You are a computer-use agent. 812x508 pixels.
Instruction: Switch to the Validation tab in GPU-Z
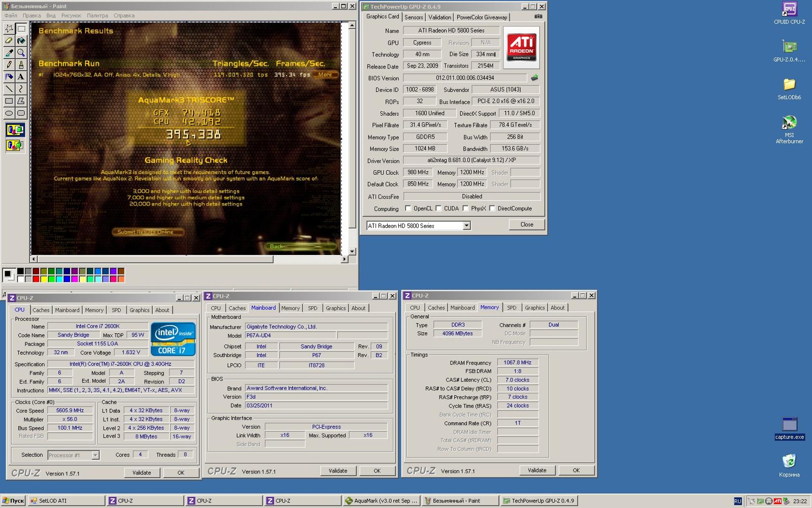pyautogui.click(x=439, y=17)
